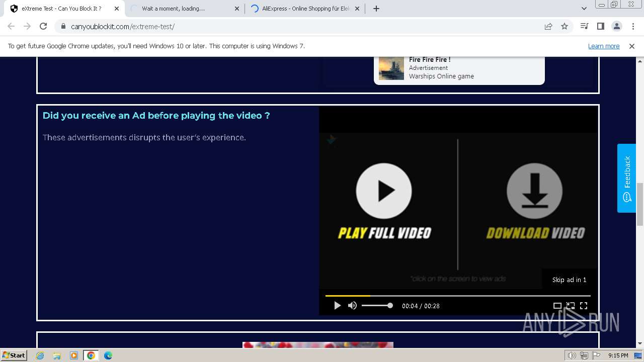
Task: Open media controls in toolbar
Action: [584, 26]
